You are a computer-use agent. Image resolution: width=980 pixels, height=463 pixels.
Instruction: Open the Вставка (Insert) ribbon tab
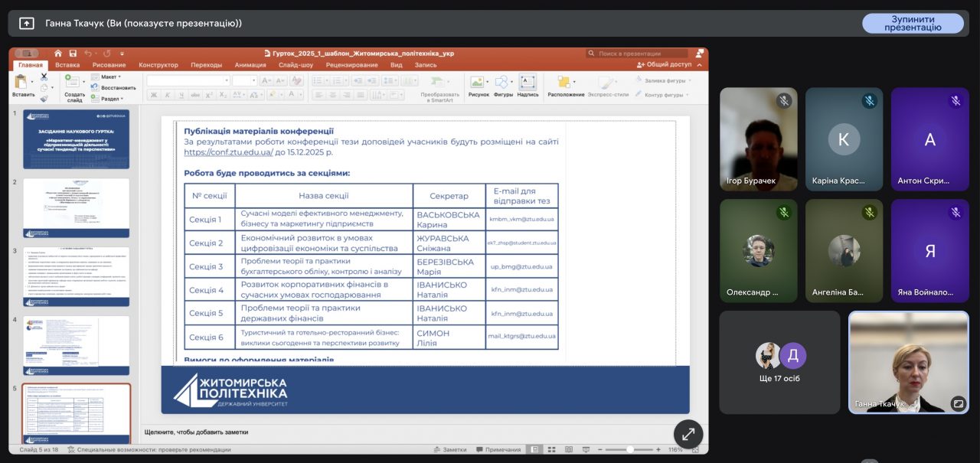(x=67, y=65)
